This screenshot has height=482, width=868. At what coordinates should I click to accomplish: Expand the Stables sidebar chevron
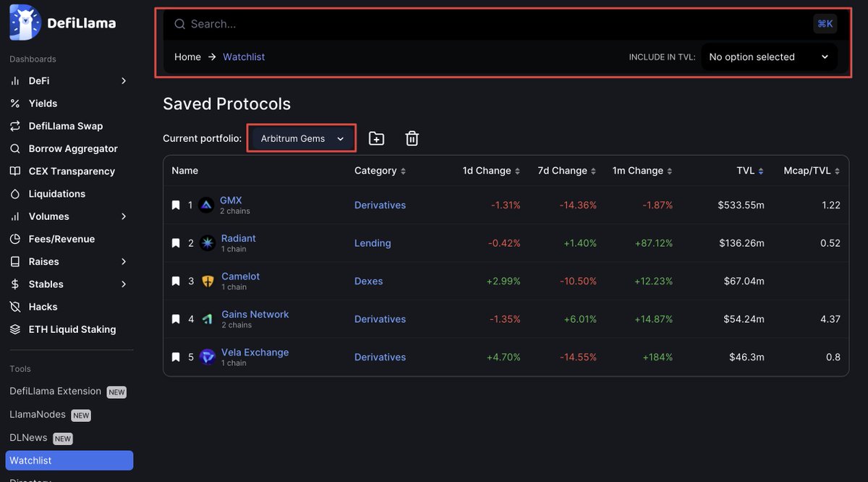click(x=124, y=284)
